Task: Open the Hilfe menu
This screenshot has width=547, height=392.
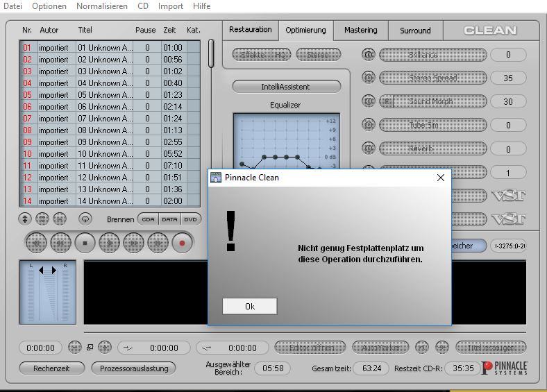Action: [x=201, y=6]
